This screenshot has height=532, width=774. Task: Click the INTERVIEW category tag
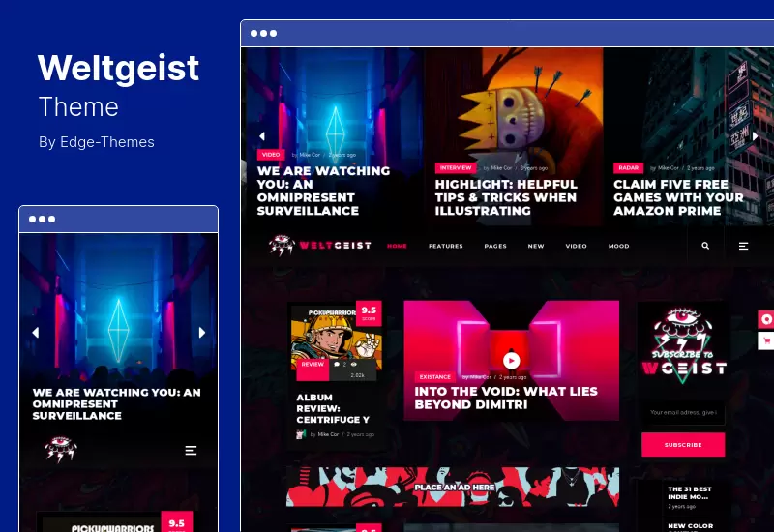[x=456, y=167]
